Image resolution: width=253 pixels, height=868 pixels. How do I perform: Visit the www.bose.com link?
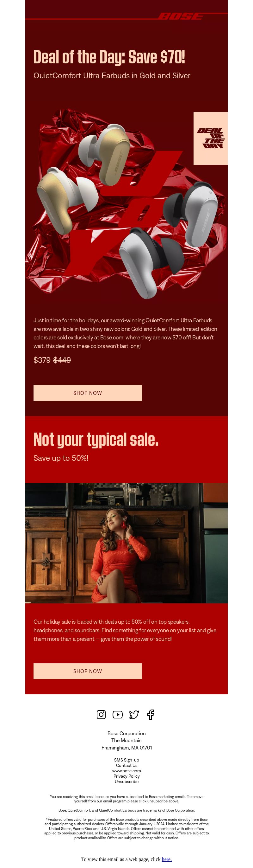(x=126, y=771)
